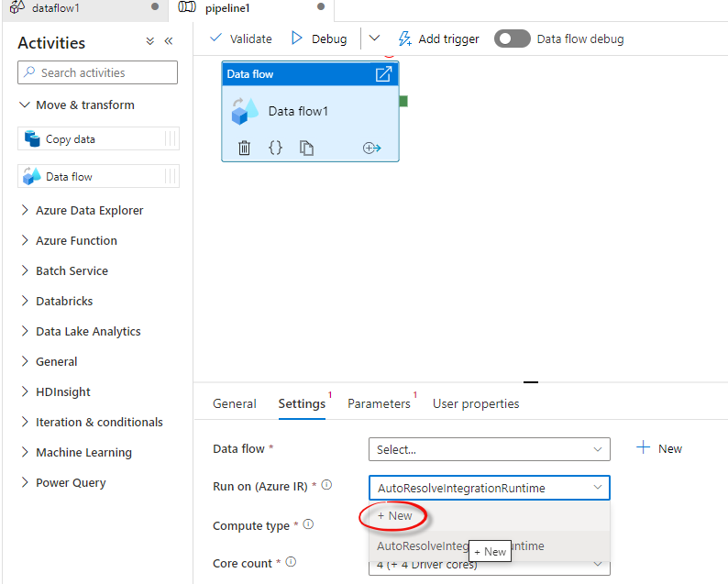Viewport: 728px width, 584px height.
Task: Open the User properties tab
Action: [476, 403]
